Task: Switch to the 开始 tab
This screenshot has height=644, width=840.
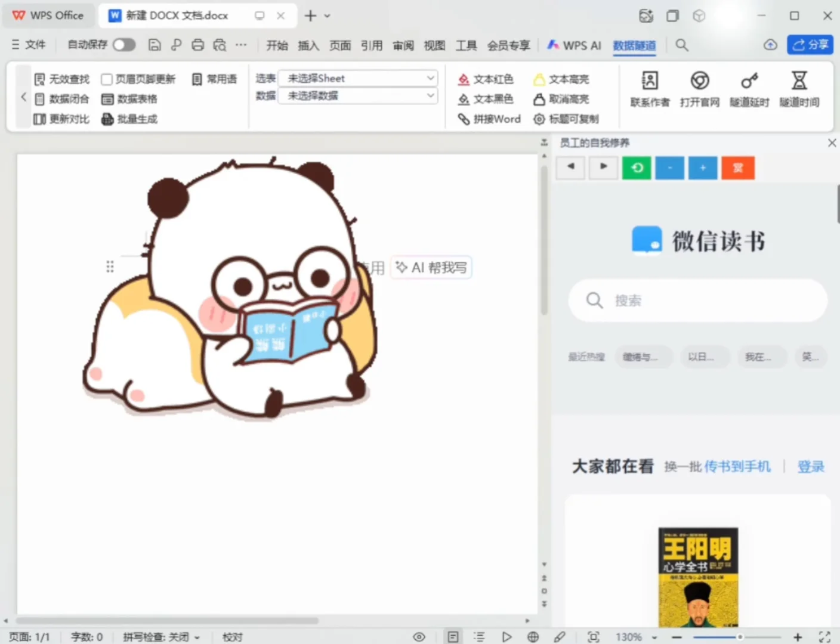Action: click(277, 45)
